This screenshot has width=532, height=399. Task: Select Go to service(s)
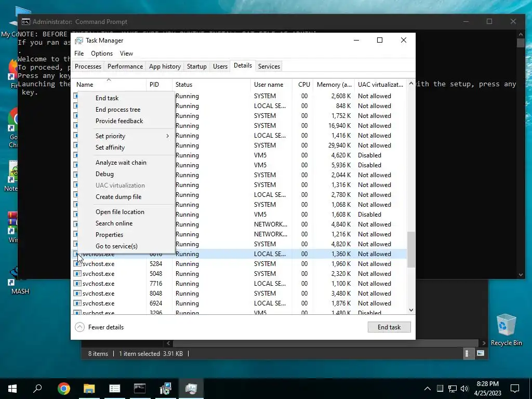click(x=116, y=246)
